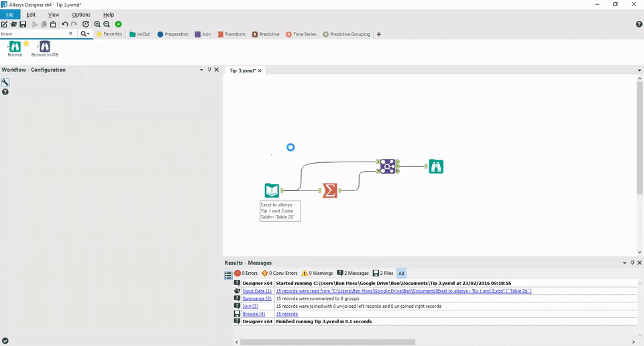644x346 pixels.
Task: Open the workflow tabs list dropdown
Action: tap(639, 70)
